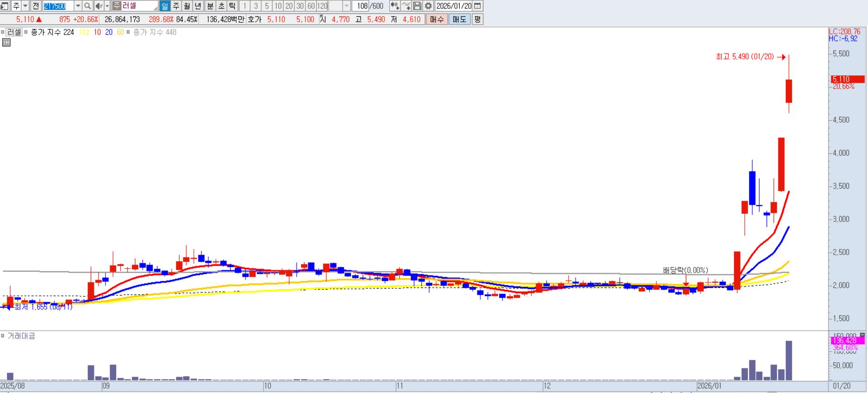Toggle the 거래대금 volume panel marker

pyautogui.click(x=3, y=336)
